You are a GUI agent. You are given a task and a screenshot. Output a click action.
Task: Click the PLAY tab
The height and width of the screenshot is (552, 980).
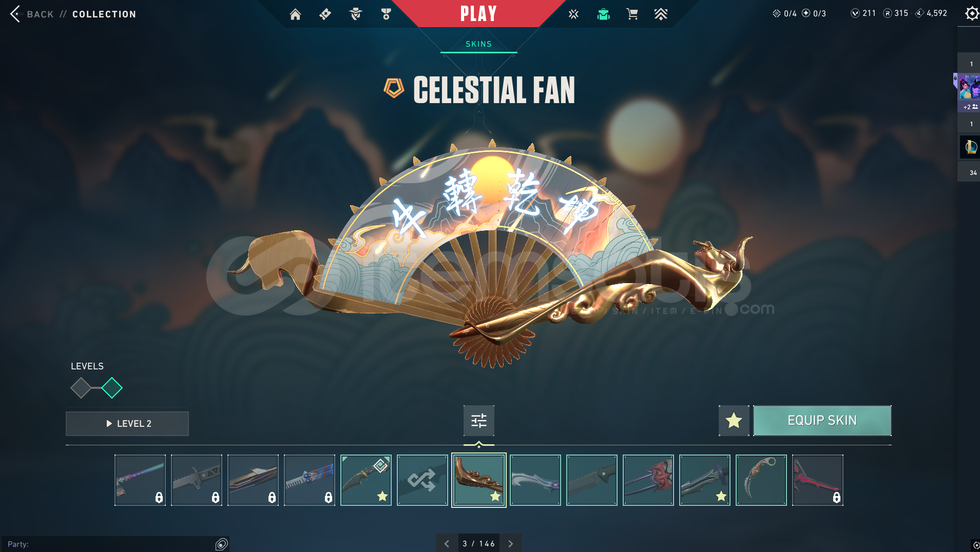478,13
